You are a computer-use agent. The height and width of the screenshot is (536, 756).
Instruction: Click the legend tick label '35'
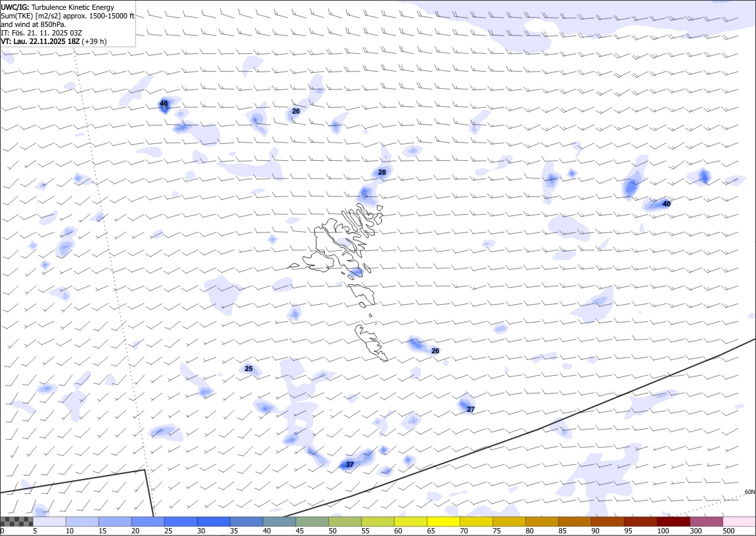[x=234, y=531]
